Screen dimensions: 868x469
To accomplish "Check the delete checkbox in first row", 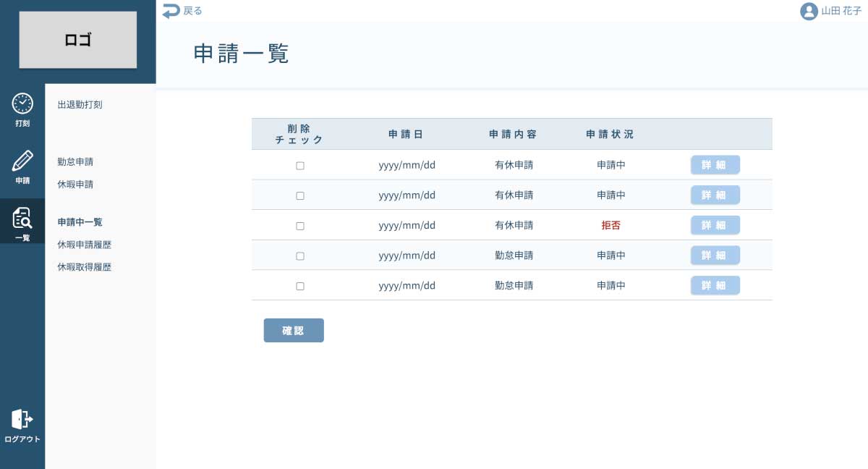I will [x=300, y=166].
